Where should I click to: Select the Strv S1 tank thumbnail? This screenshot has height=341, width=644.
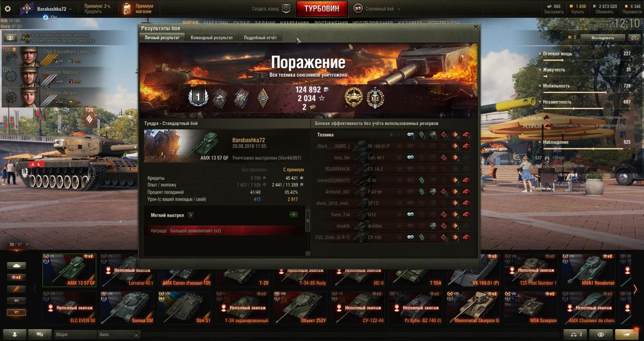tap(184, 308)
